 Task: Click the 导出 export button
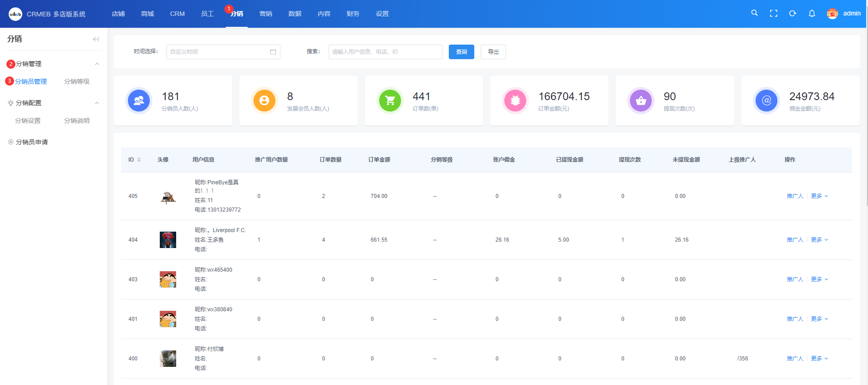(x=493, y=52)
